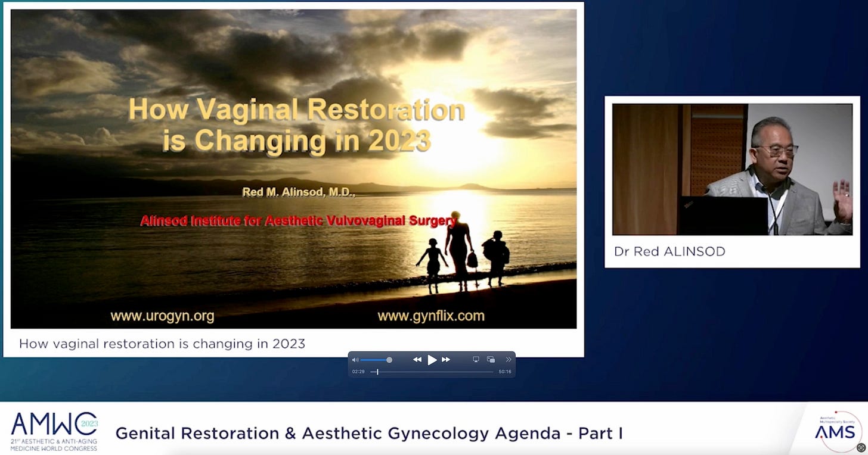The width and height of the screenshot is (868, 455).
Task: Expand more player options chevron
Action: click(509, 360)
